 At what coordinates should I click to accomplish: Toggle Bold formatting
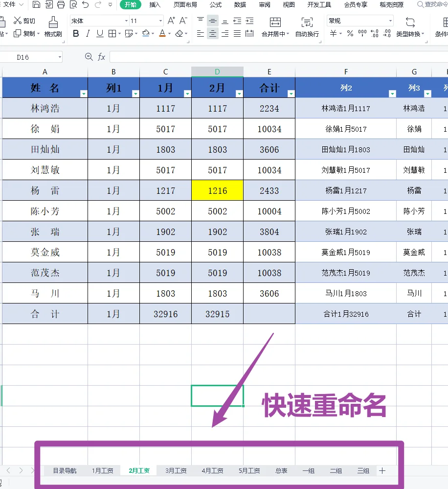(x=76, y=33)
